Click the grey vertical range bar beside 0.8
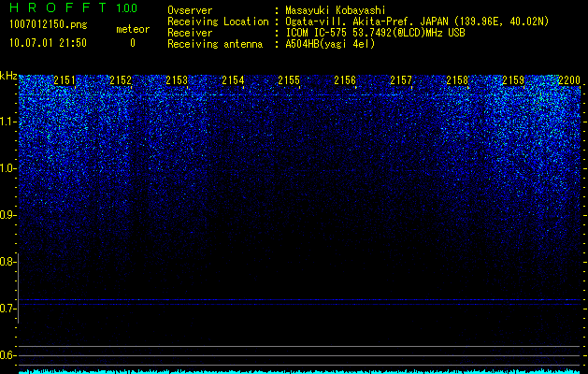588x374 pixels. tap(18, 288)
